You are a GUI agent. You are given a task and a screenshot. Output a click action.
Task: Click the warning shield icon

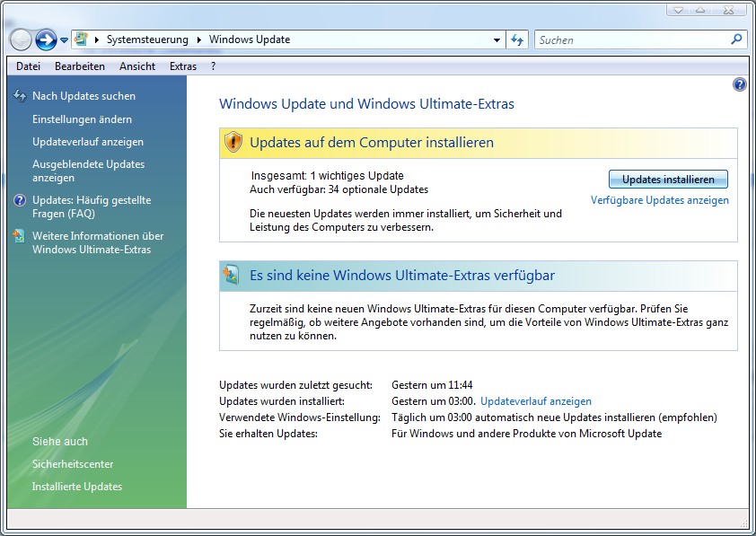click(x=233, y=142)
